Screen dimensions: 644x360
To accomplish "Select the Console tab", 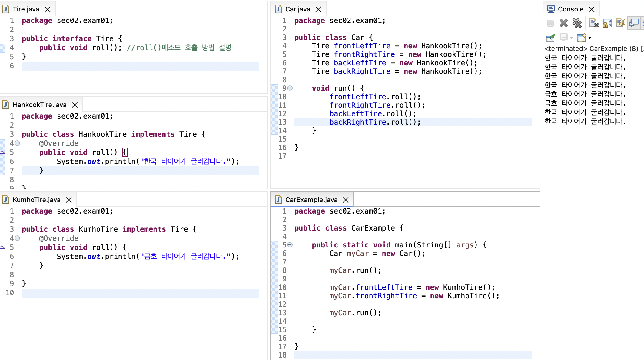I will (570, 9).
